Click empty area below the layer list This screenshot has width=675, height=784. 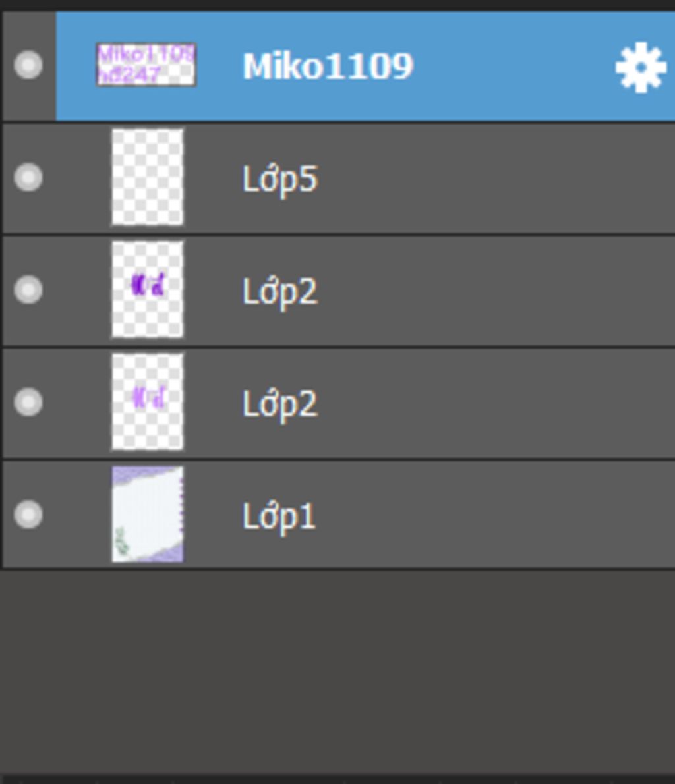coord(337,670)
